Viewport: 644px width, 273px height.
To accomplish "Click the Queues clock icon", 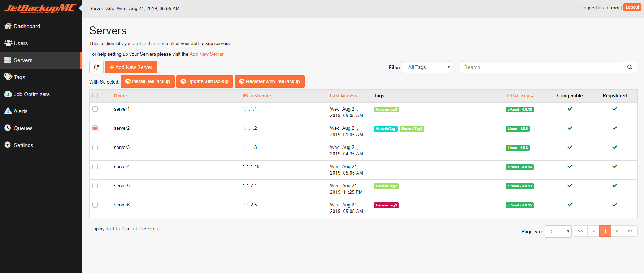I will tap(8, 128).
